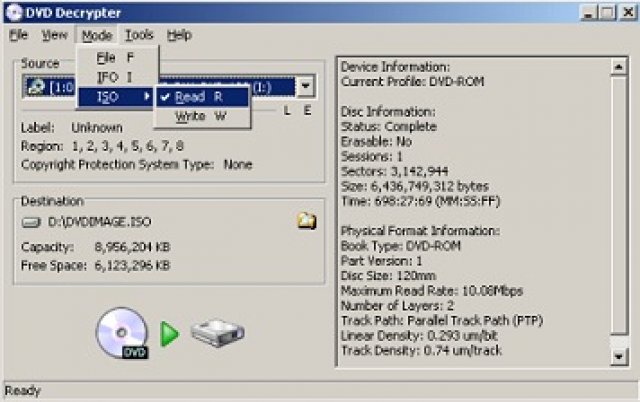
Task: Click the Number of Layers: 2 line
Action: tap(397, 305)
